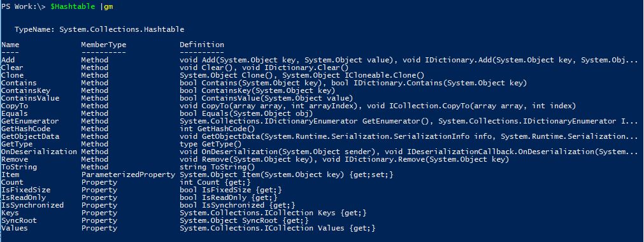Viewport: 644px width, 242px height.
Task: Select the TypeName System.Collections.Hashtable text
Action: tap(99, 29)
